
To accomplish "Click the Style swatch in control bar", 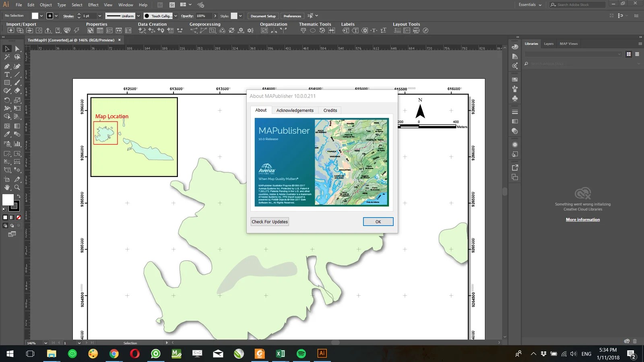I will click(234, 16).
